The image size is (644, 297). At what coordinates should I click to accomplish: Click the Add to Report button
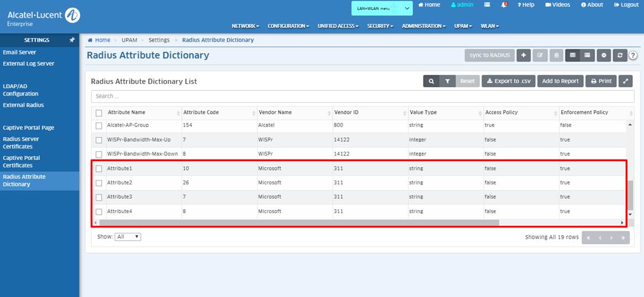(x=560, y=81)
